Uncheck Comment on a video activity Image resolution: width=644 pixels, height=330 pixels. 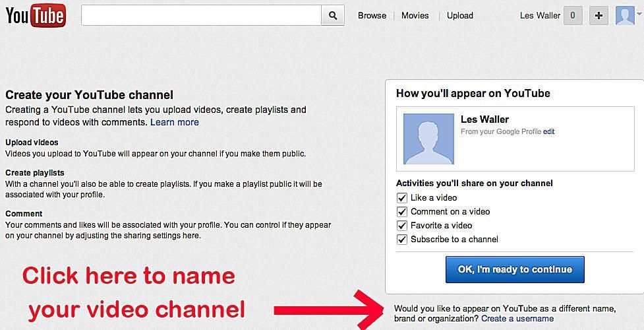(x=401, y=212)
